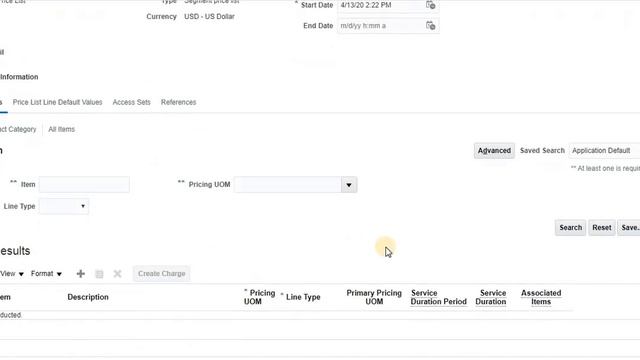The height and width of the screenshot is (360, 640).
Task: Click the Advanced search button
Action: pyautogui.click(x=494, y=151)
